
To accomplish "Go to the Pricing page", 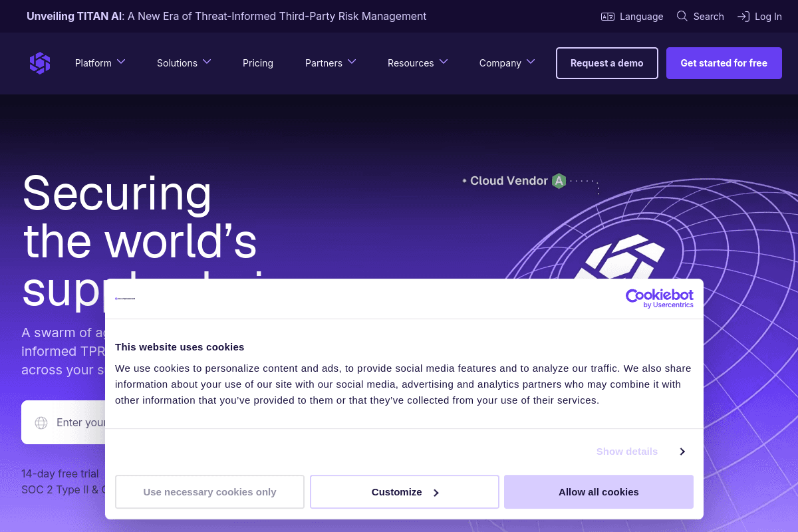I will pos(258,63).
